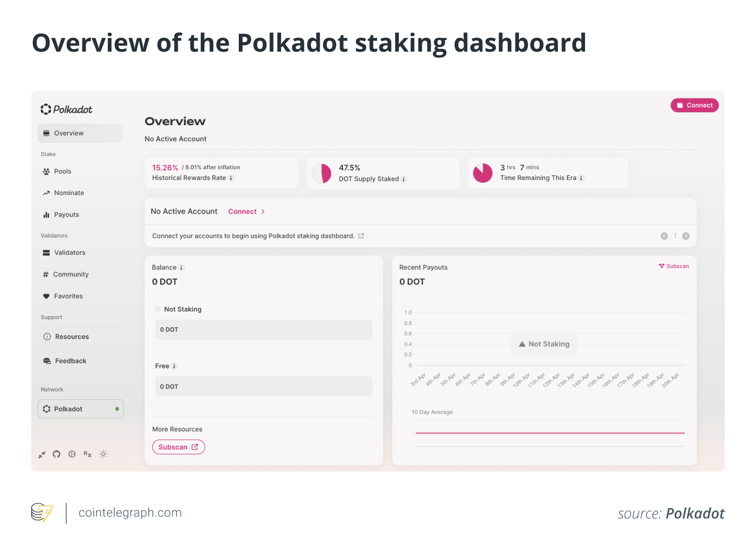Image resolution: width=756 pixels, height=555 pixels.
Task: Go to the previous tip with left arrow
Action: [x=664, y=236]
